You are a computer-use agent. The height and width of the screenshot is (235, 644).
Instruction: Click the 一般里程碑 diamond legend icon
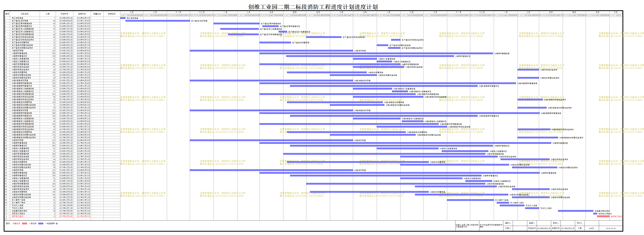pyautogui.click(x=57, y=223)
